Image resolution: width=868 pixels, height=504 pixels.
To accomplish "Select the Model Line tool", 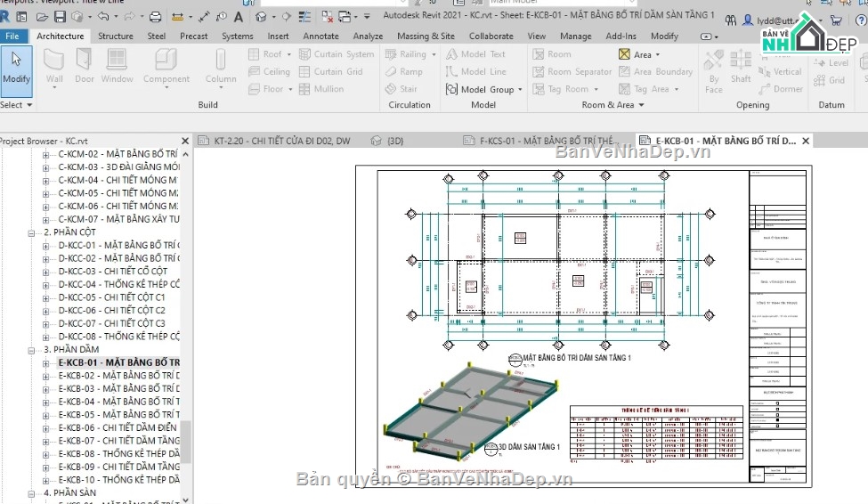I will point(475,71).
